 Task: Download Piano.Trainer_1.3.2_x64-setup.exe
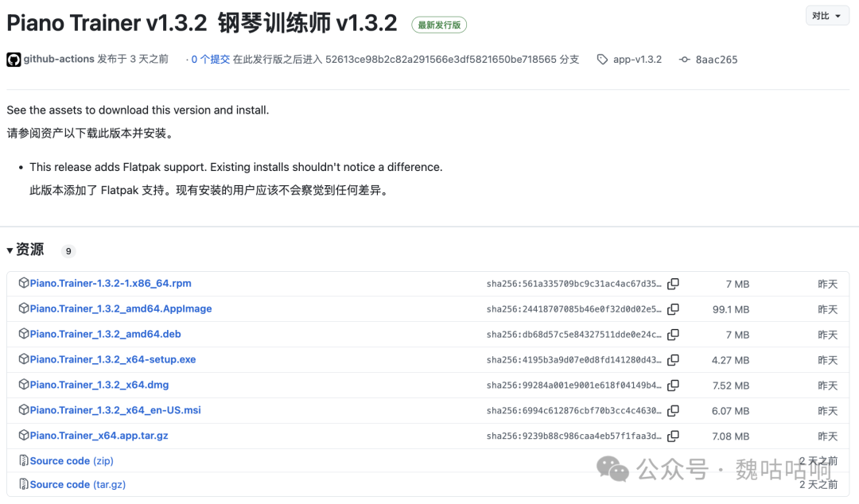point(113,359)
